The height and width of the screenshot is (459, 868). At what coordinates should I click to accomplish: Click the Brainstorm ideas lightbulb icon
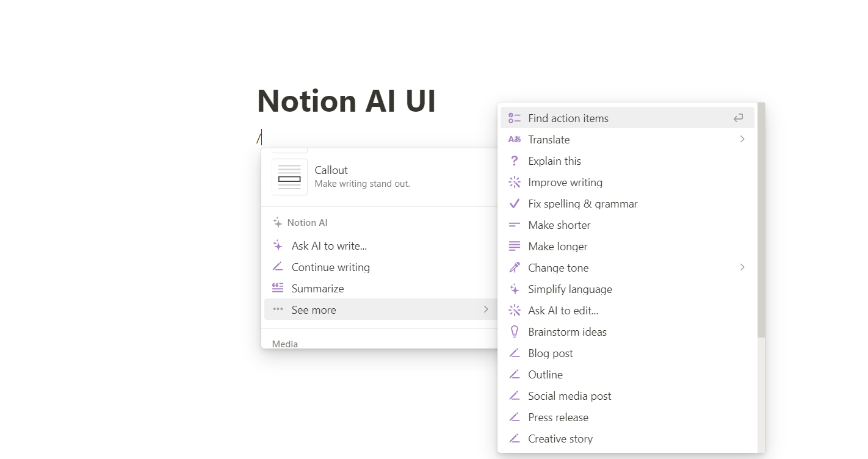(515, 332)
